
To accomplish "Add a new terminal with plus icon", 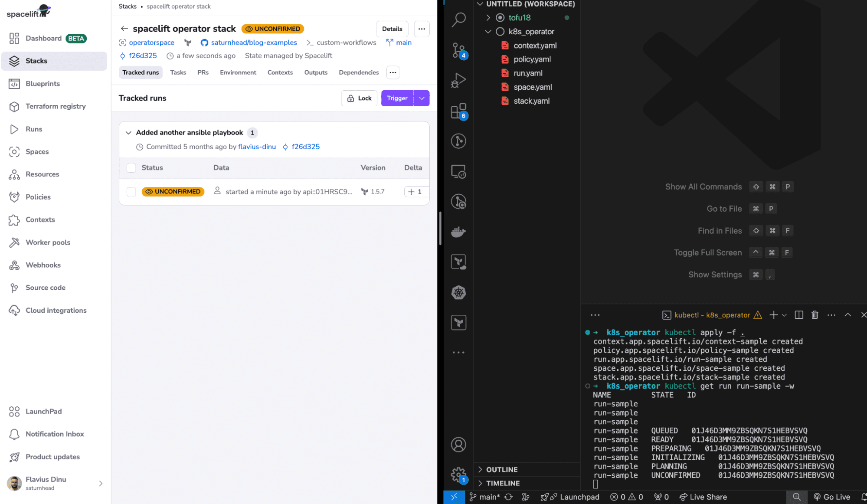I will 773,315.
